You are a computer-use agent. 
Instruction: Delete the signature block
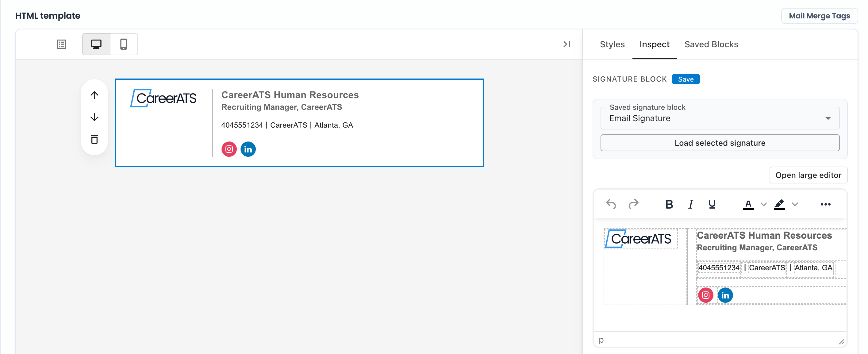click(94, 139)
